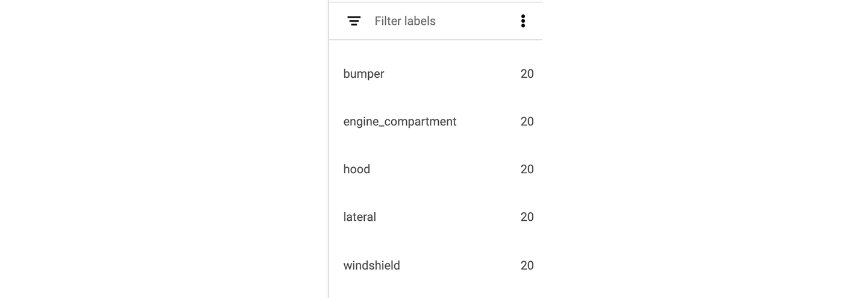Select the bumper label
Image resolution: width=868 pixels, height=298 pixels.
(363, 74)
